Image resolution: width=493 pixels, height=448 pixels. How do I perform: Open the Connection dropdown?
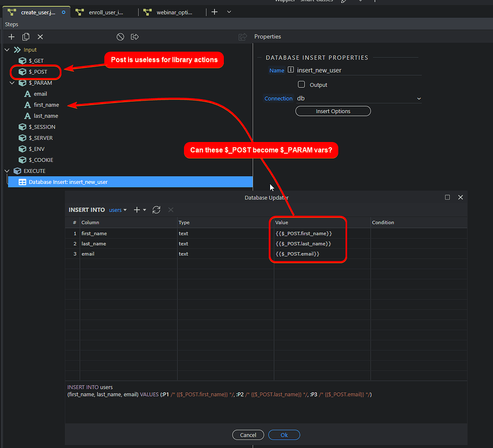coord(418,98)
